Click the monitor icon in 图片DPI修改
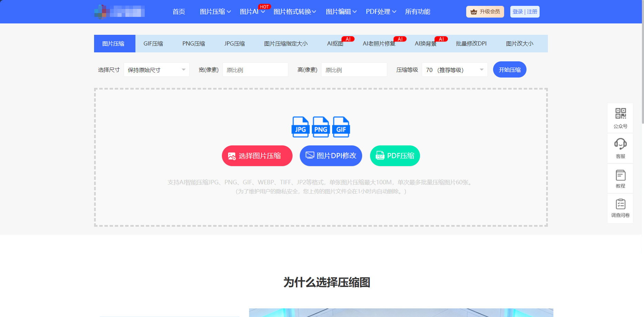This screenshot has width=644, height=317. (x=310, y=155)
